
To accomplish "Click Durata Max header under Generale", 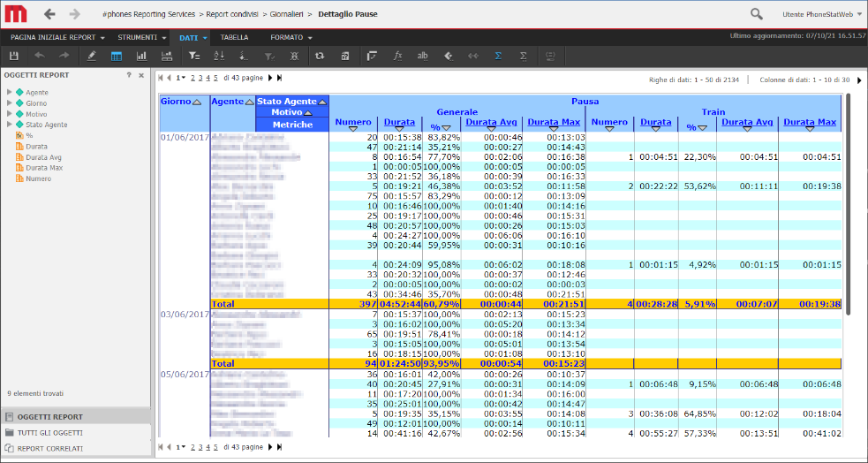I will pyautogui.click(x=554, y=123).
